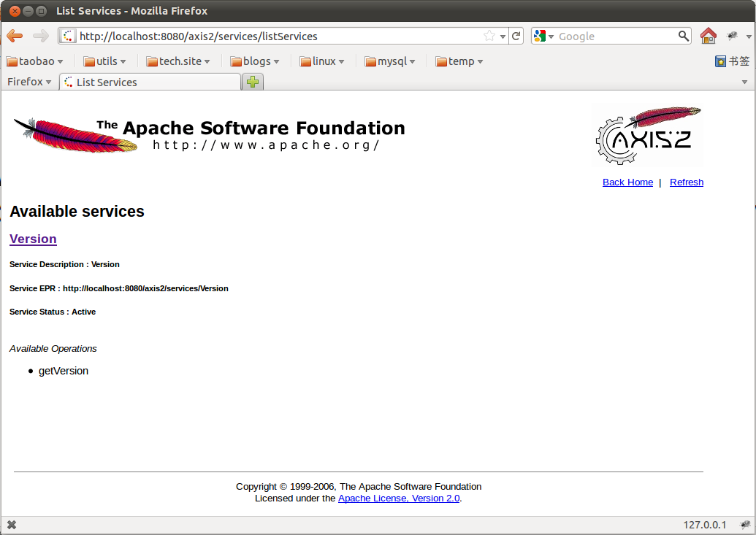756x535 pixels.
Task: Click the stop icon in status bar
Action: (x=12, y=525)
